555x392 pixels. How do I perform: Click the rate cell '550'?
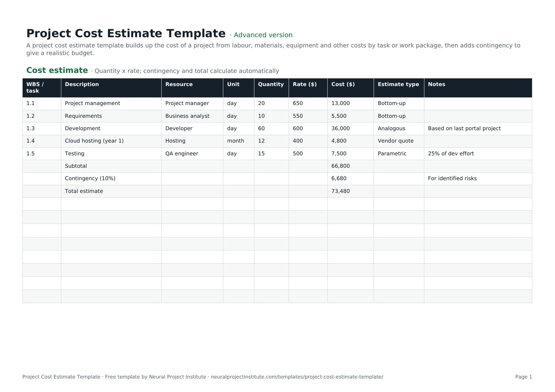coord(308,116)
